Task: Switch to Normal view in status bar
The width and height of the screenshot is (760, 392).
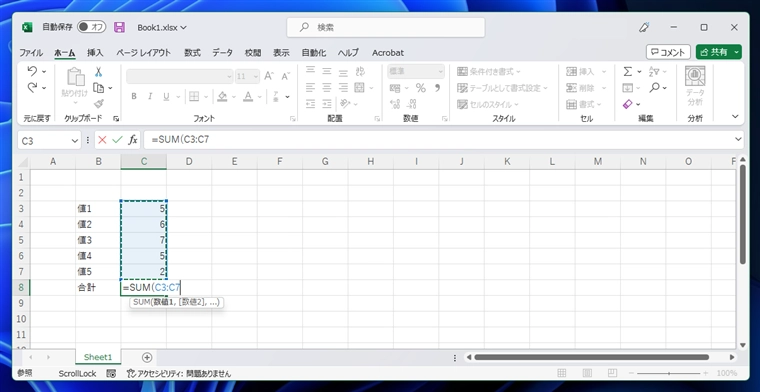Action: pyautogui.click(x=561, y=373)
